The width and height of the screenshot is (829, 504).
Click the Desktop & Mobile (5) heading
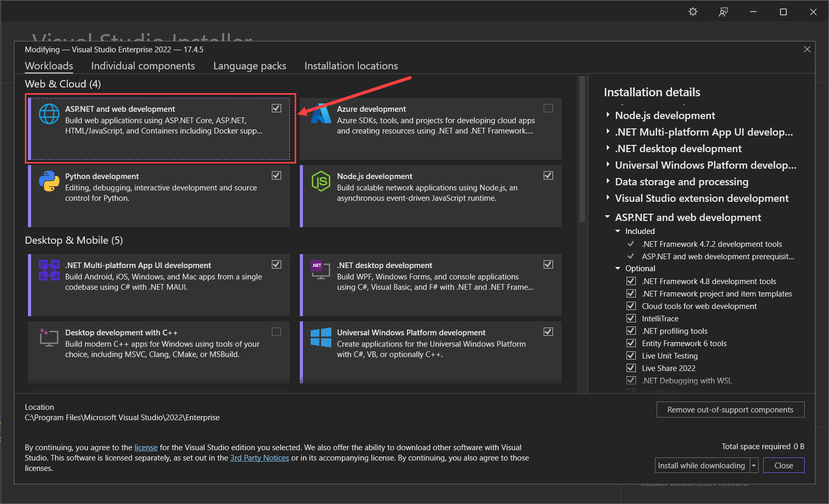pyautogui.click(x=74, y=240)
